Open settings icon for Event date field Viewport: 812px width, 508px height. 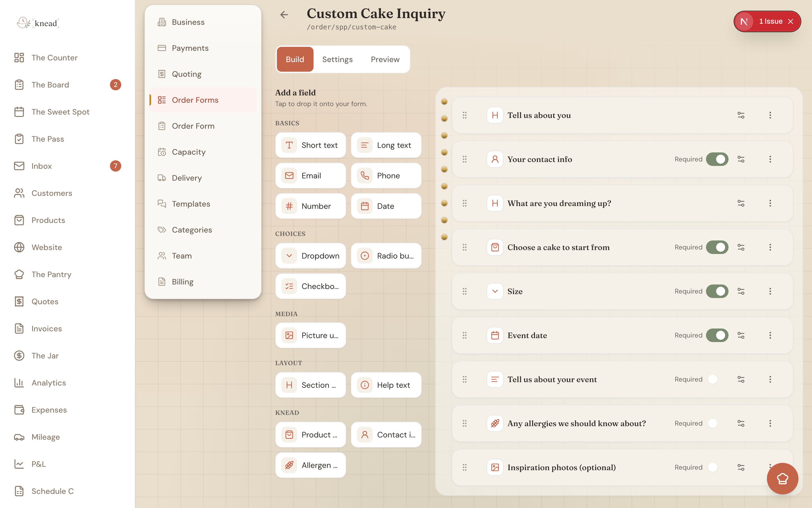click(x=741, y=335)
